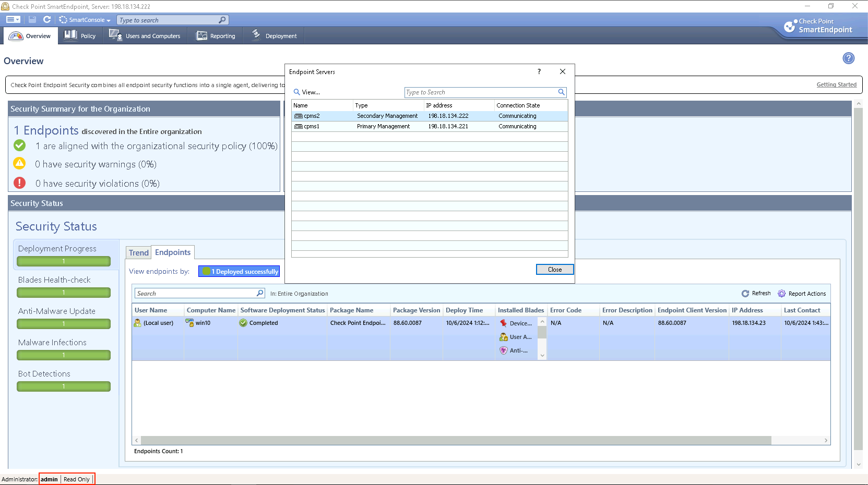Open the Getting Started link
868x485 pixels.
point(836,85)
